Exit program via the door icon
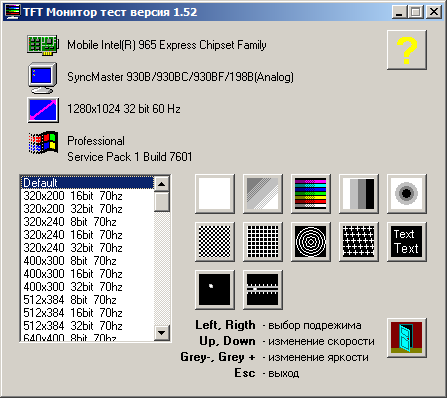Viewport: 447px width, 398px height. click(x=407, y=338)
